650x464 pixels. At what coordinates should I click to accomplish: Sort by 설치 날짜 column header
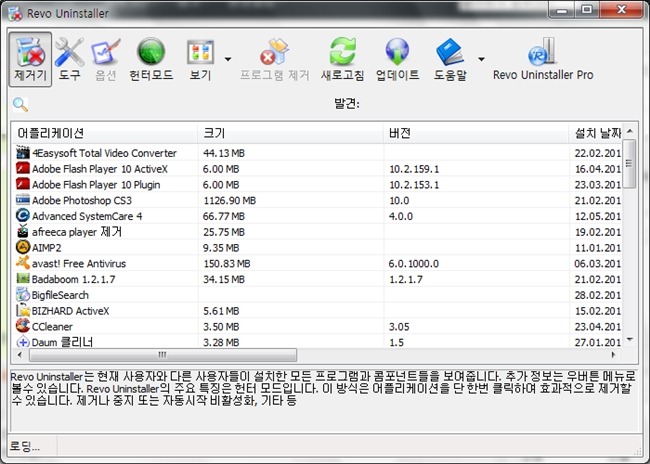[x=596, y=133]
